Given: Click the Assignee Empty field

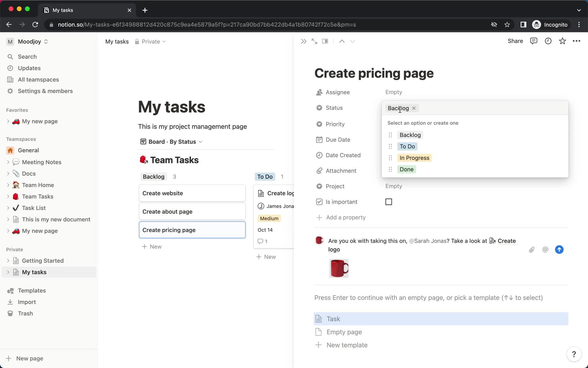Looking at the screenshot, I should [x=393, y=92].
